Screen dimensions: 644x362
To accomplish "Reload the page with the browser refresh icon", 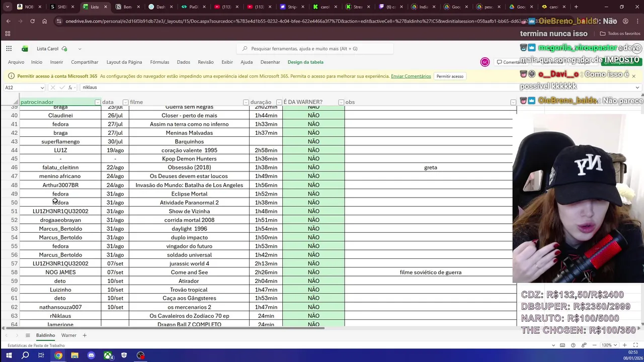I will coord(32,21).
